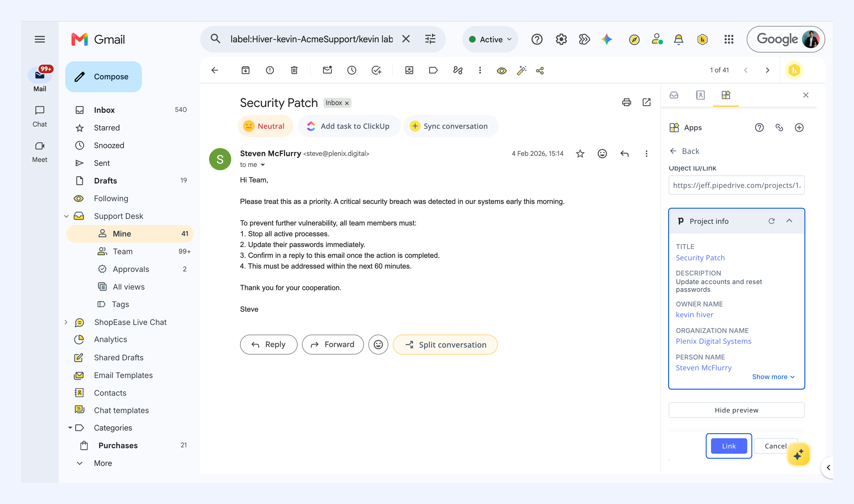Click the Neutral sentiment chip
This screenshot has width=854, height=504.
pos(265,126)
